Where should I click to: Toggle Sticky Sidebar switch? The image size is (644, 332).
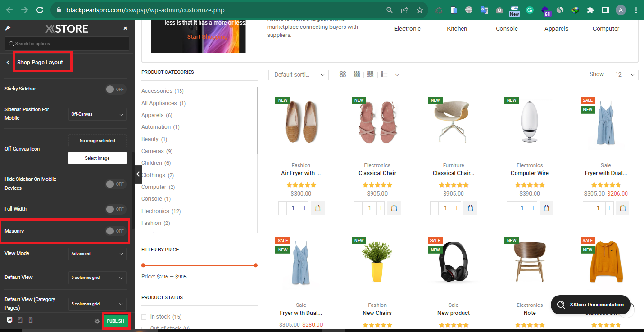[115, 89]
